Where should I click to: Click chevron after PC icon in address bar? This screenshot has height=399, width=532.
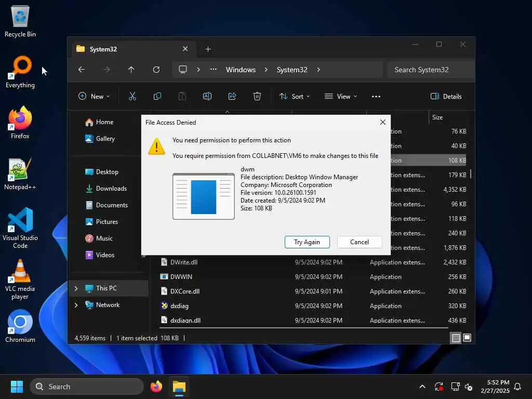click(198, 70)
